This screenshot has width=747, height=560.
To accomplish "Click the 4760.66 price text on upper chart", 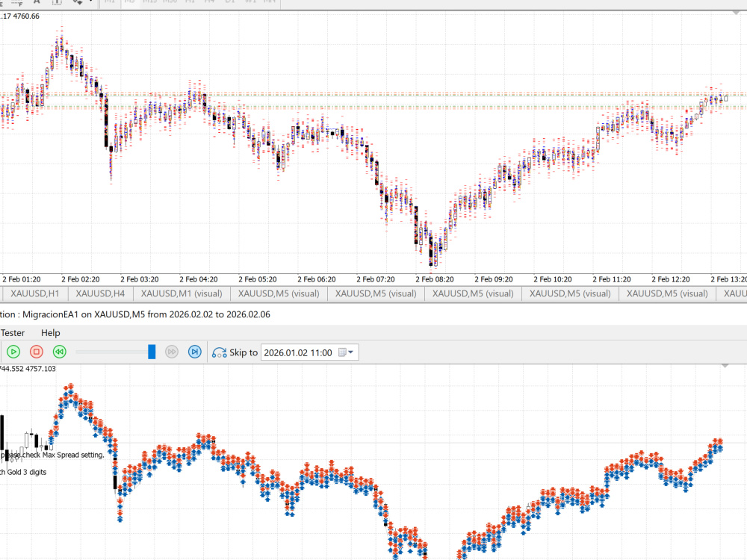I will [x=26, y=16].
